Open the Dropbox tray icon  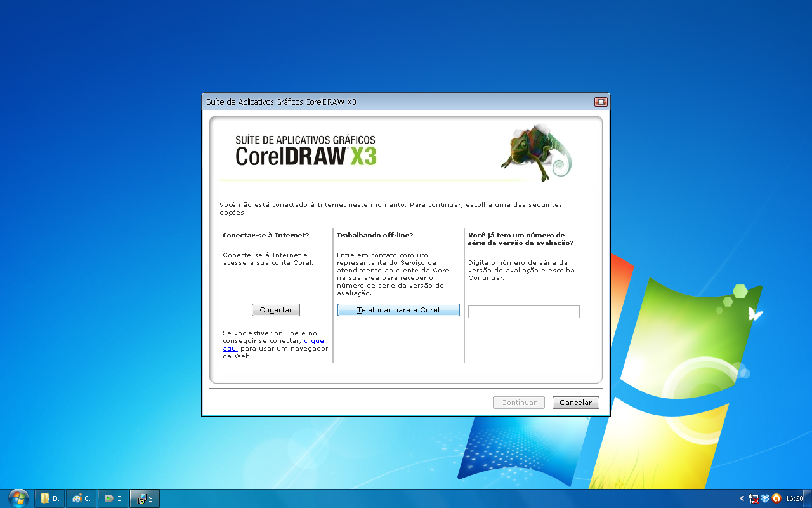pyautogui.click(x=765, y=498)
